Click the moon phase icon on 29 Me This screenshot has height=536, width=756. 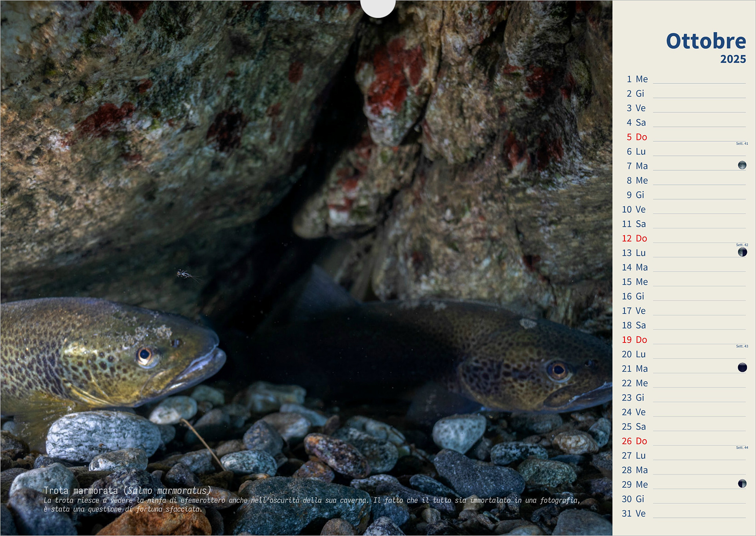742,484
